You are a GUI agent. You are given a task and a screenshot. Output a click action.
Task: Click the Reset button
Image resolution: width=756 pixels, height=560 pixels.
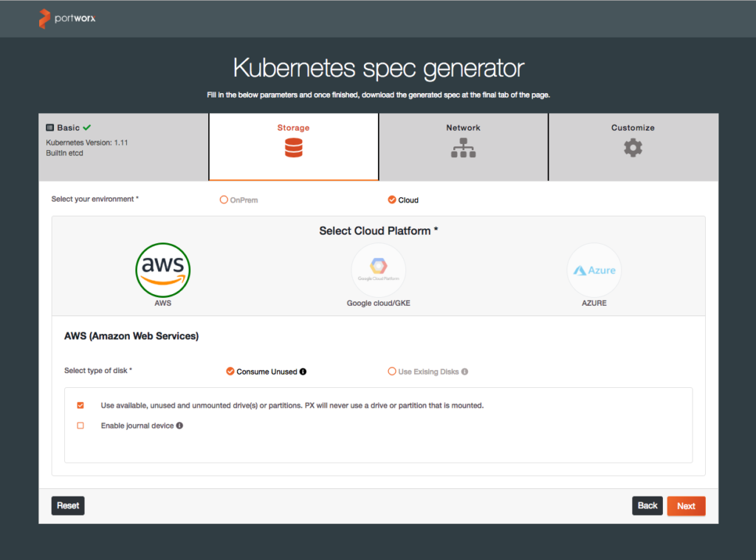click(x=68, y=506)
